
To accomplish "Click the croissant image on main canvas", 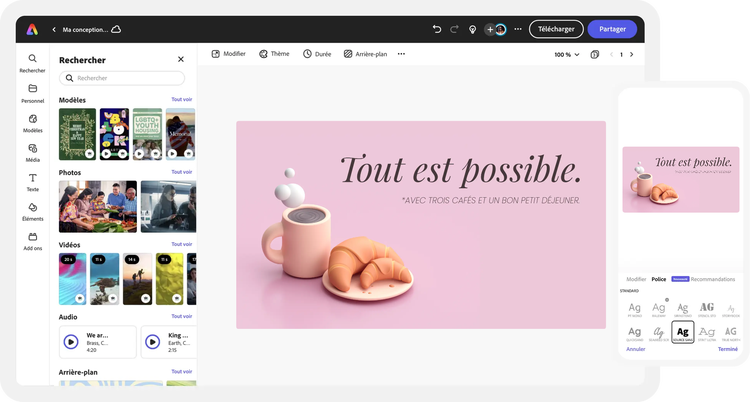I will [x=369, y=265].
